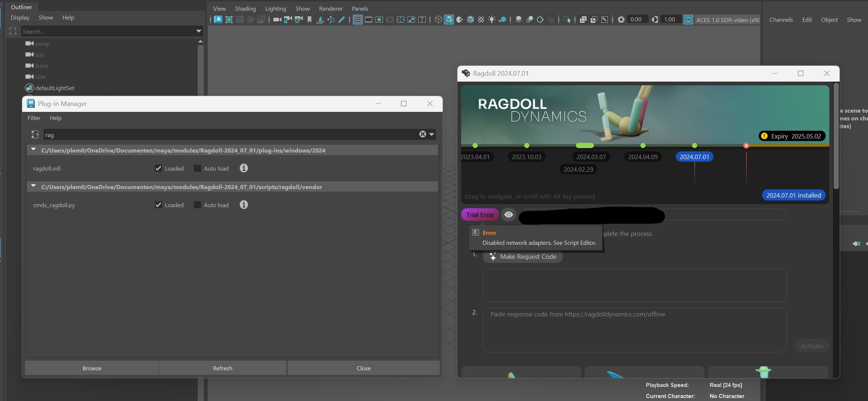Open Outliner Display menu
This screenshot has height=401, width=868.
pos(20,17)
